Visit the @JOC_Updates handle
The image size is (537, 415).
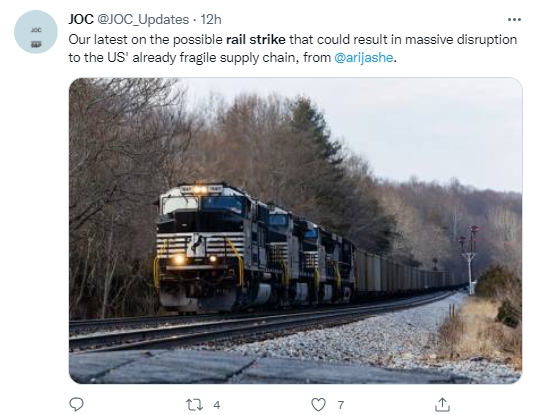tap(143, 20)
